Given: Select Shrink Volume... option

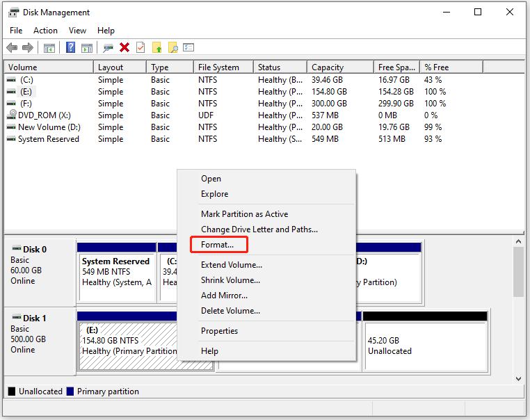Looking at the screenshot, I should click(266, 280).
